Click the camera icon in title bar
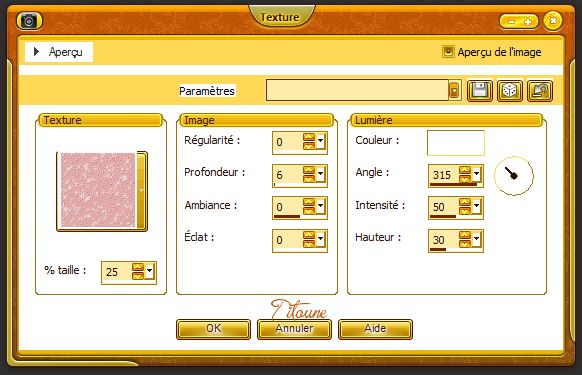The width and height of the screenshot is (582, 375). pyautogui.click(x=29, y=21)
